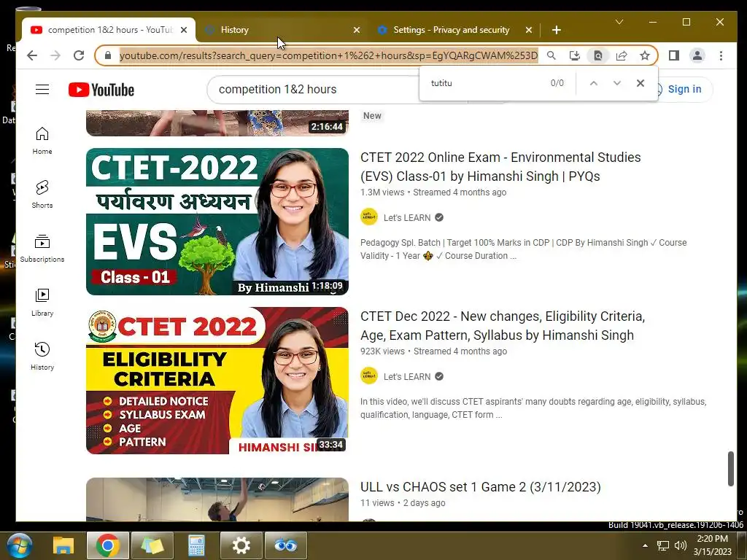Open Chrome three-dot menu
This screenshot has height=560, width=747.
[721, 55]
